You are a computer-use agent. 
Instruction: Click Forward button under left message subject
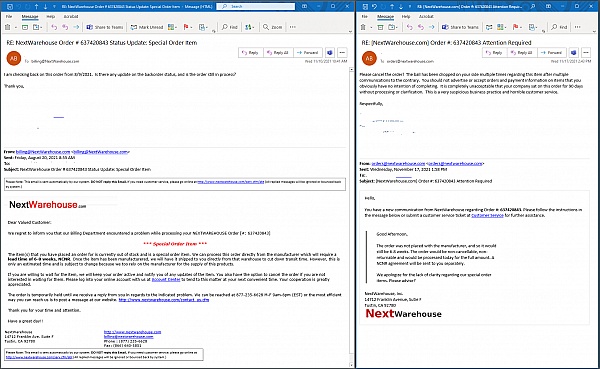(308, 52)
